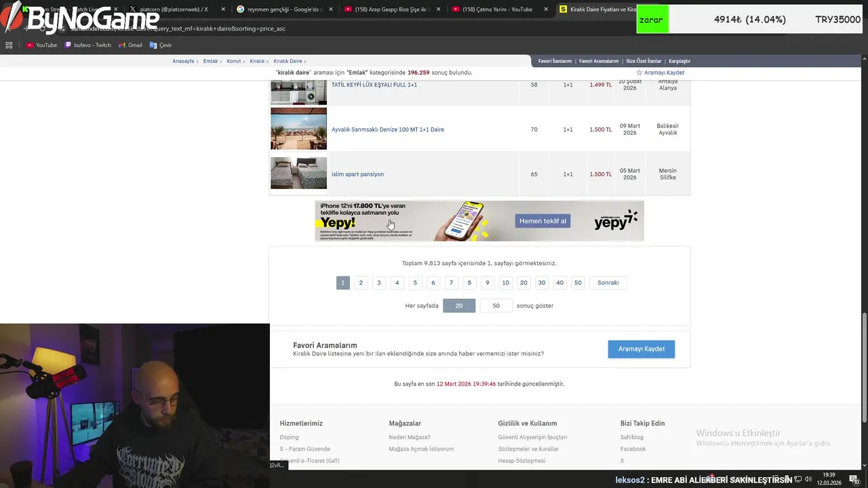Open islim apart pansiyon listing
This screenshot has width=868, height=488.
357,174
